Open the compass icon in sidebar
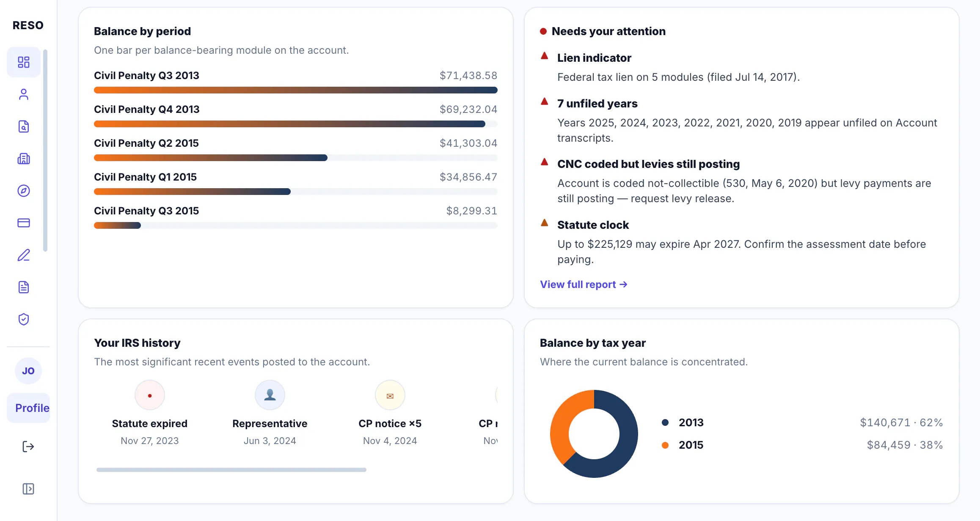This screenshot has height=521, width=980. coord(24,191)
